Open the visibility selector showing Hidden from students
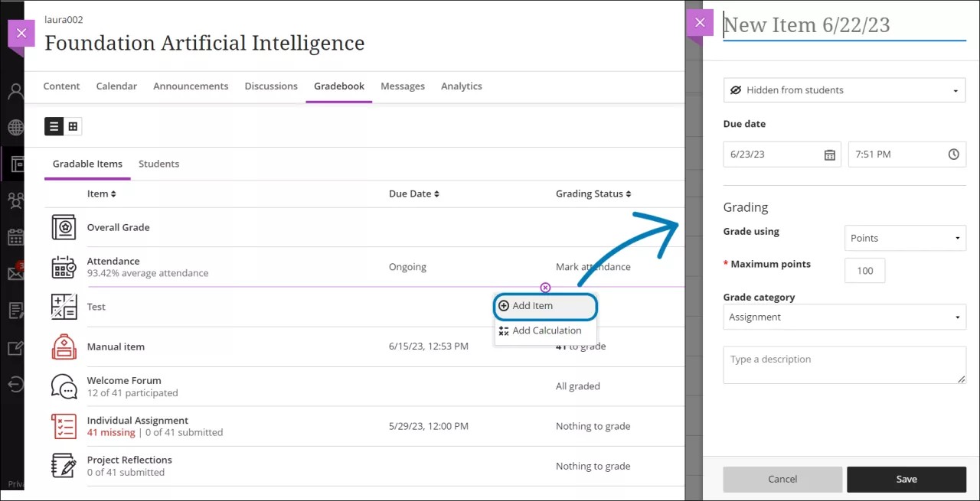This screenshot has width=980, height=501. point(844,89)
